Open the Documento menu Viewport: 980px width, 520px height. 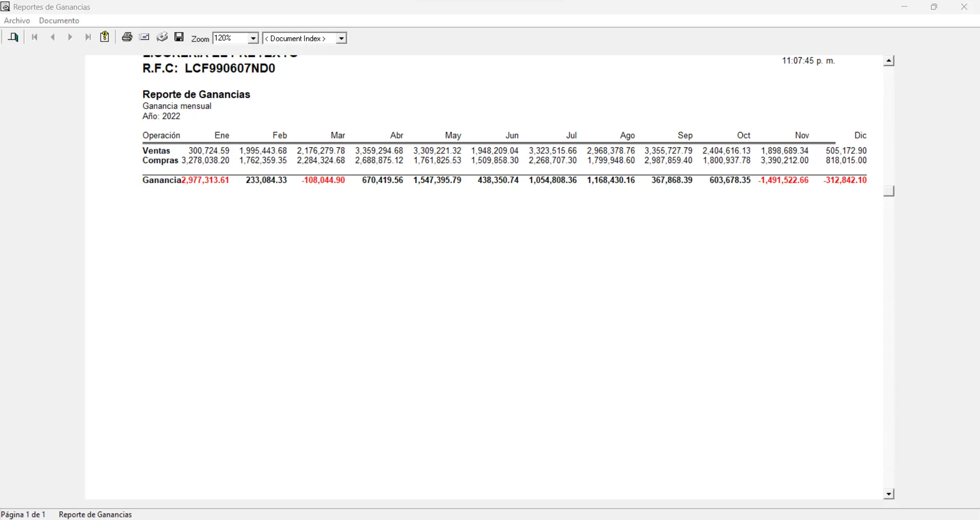[59, 20]
